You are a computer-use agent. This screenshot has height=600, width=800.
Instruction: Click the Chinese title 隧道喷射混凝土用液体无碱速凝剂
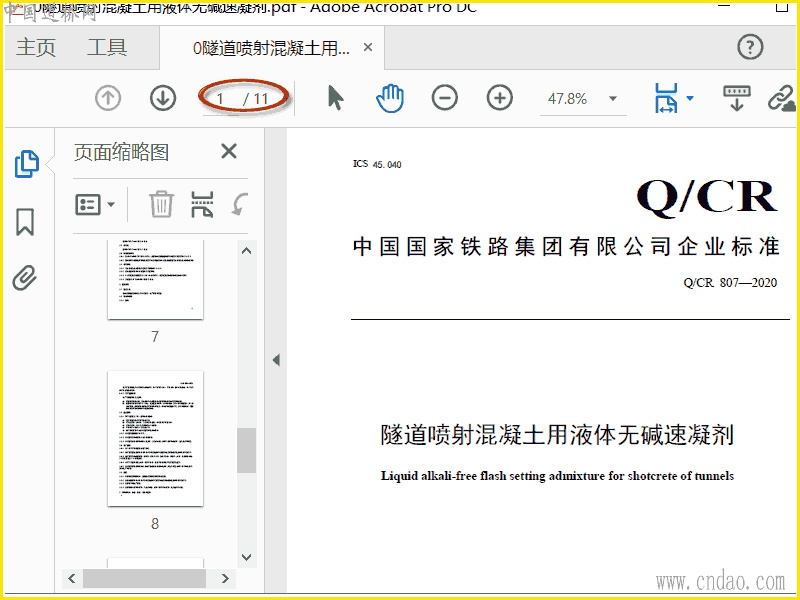(x=557, y=435)
